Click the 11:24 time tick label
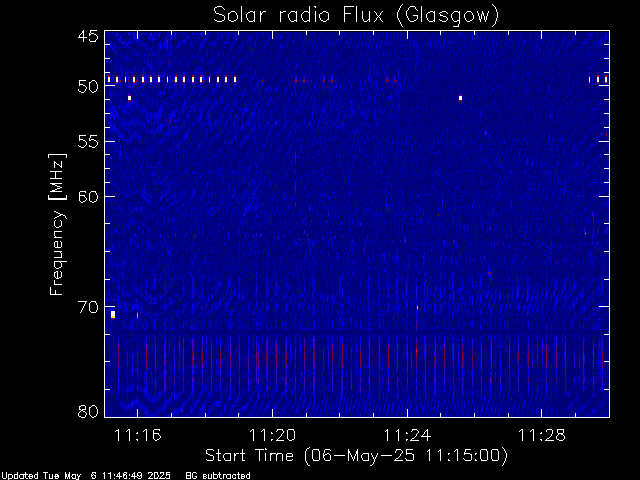The width and height of the screenshot is (640, 480). click(407, 435)
